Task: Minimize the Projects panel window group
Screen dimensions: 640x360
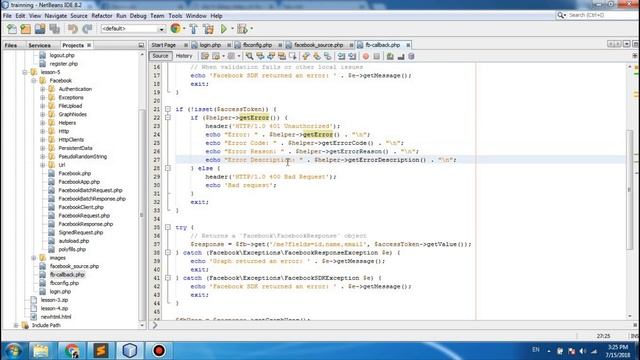Action: [141, 45]
